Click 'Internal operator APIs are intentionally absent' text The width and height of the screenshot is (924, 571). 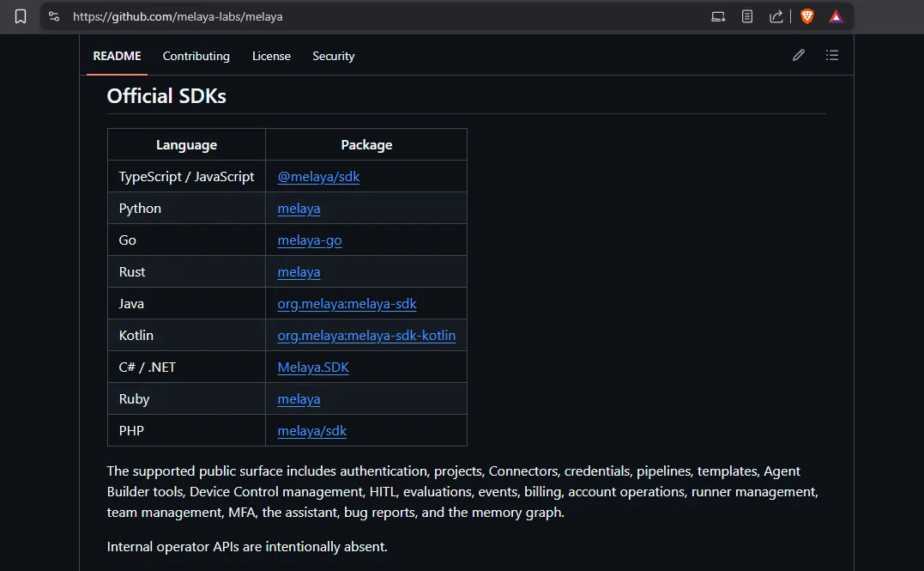click(247, 547)
